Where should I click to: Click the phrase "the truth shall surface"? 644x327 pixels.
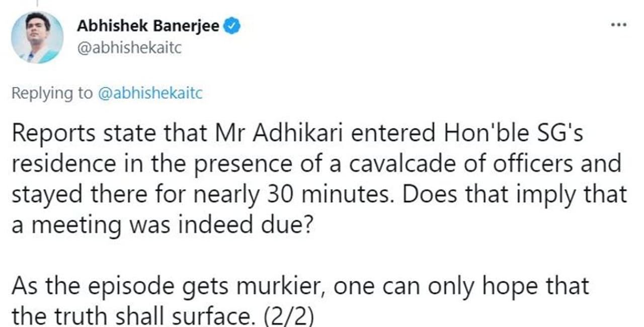pos(125,316)
